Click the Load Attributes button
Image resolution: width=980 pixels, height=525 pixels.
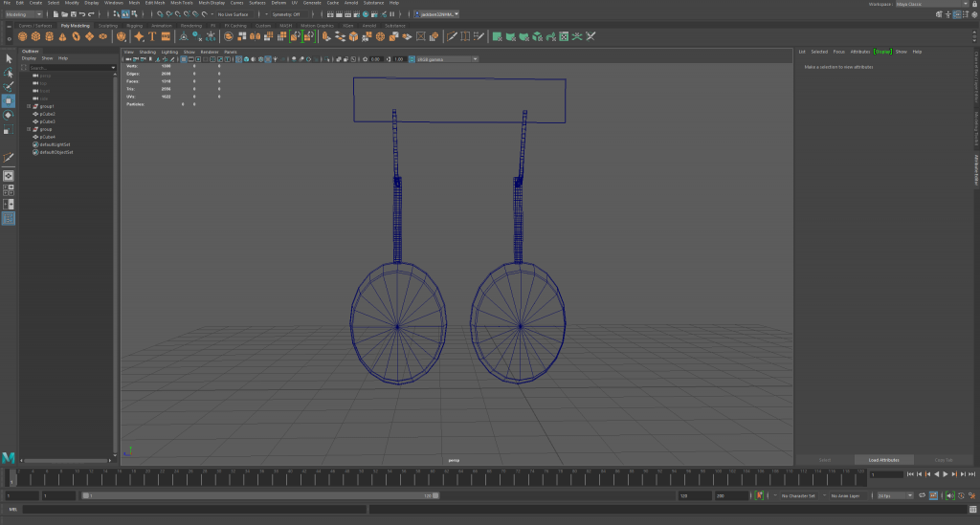tap(883, 460)
